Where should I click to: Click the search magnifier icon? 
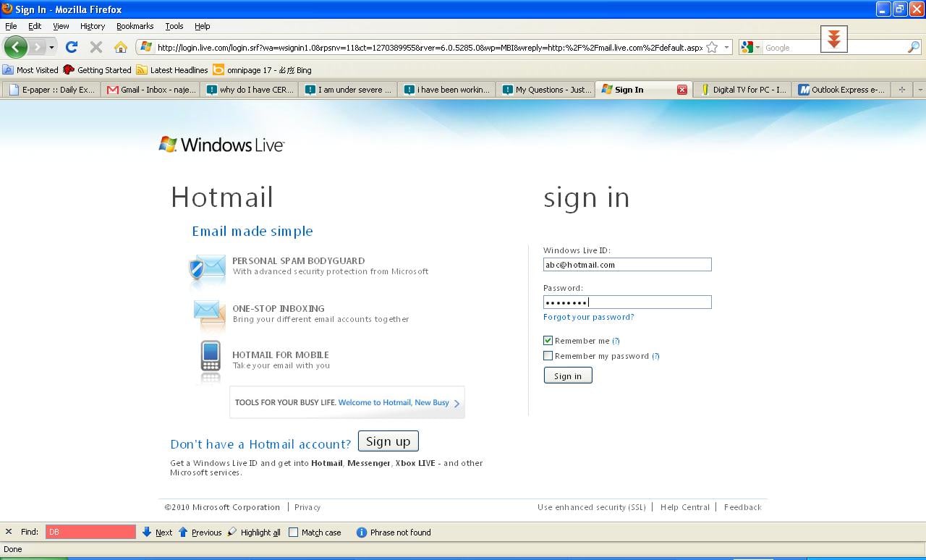pyautogui.click(x=914, y=47)
